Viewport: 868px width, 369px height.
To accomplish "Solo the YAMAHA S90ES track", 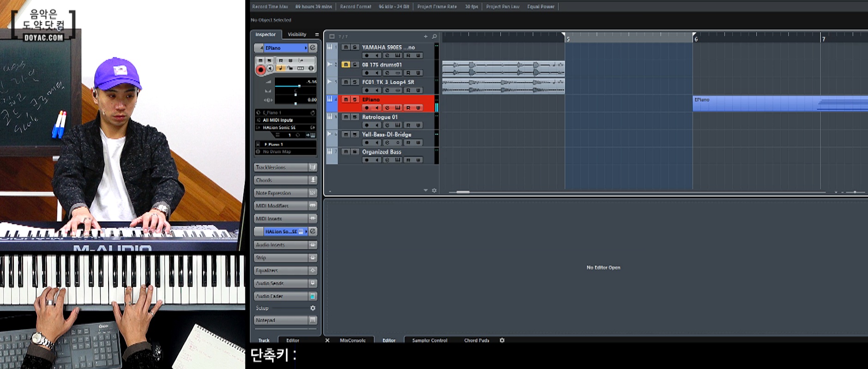I will [x=355, y=47].
